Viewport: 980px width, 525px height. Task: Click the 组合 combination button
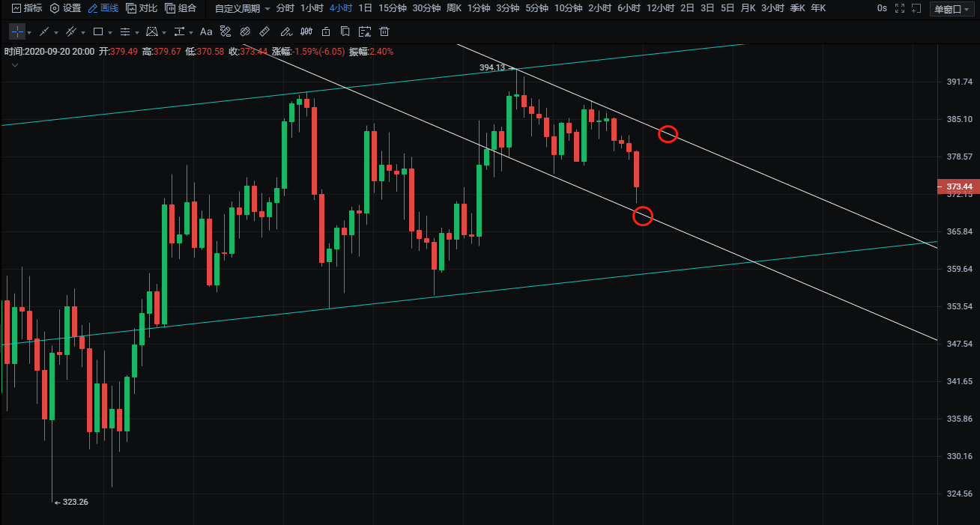click(x=181, y=8)
